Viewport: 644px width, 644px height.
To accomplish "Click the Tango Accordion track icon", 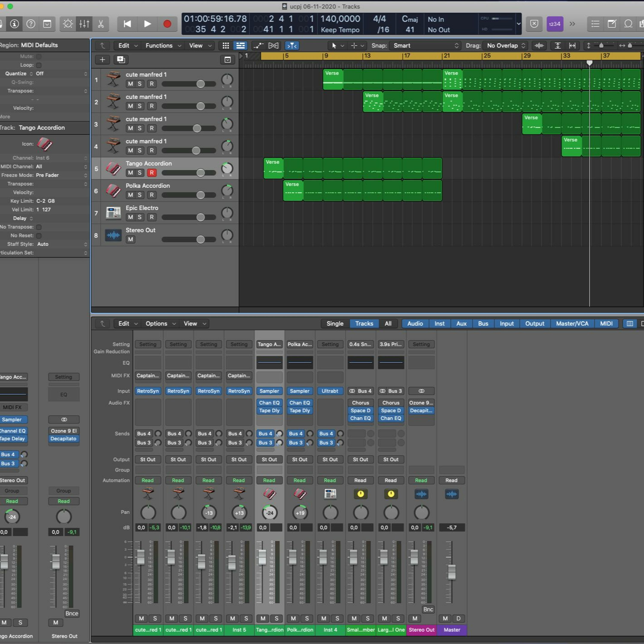I will 113,168.
